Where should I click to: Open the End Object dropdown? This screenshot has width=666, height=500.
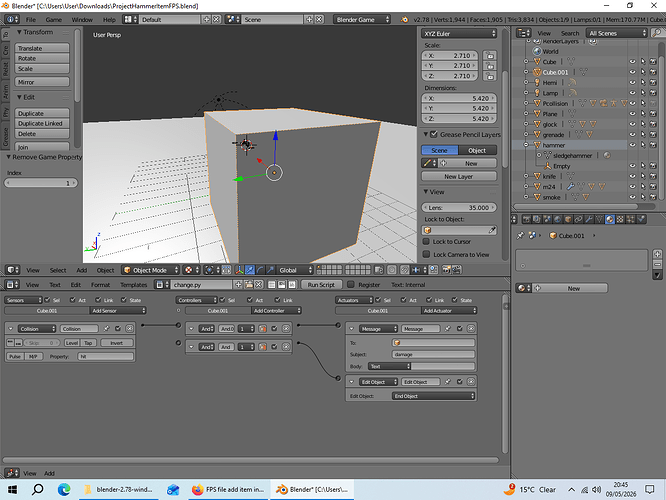pos(433,395)
